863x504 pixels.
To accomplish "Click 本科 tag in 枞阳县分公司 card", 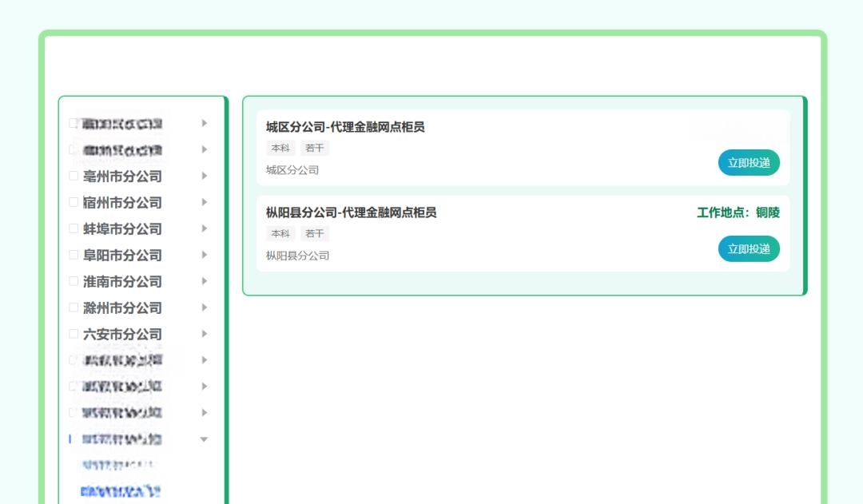I will pos(280,233).
